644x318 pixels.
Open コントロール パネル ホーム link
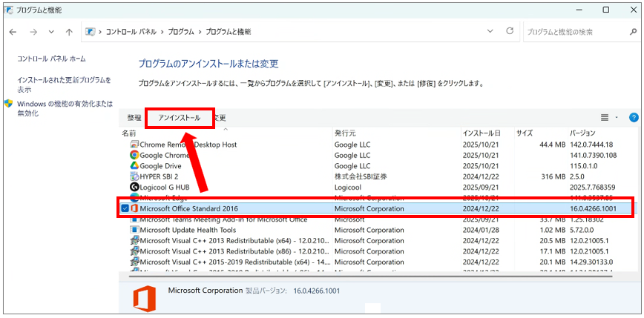[x=51, y=59]
